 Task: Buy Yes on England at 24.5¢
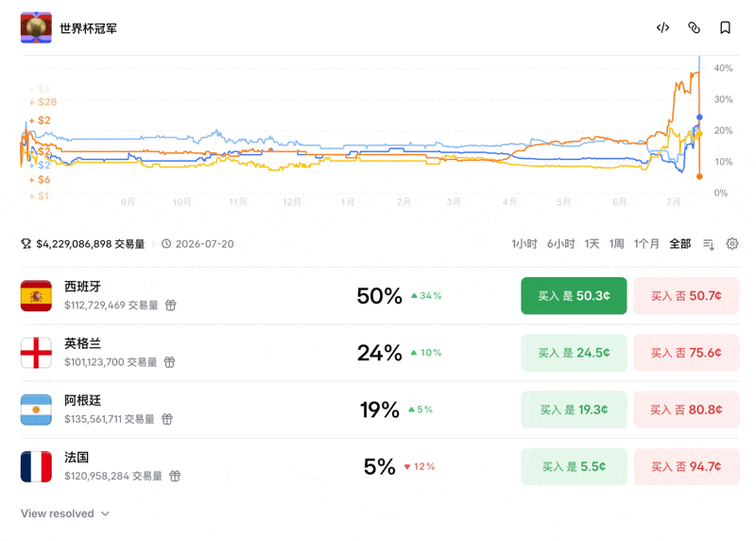(574, 353)
